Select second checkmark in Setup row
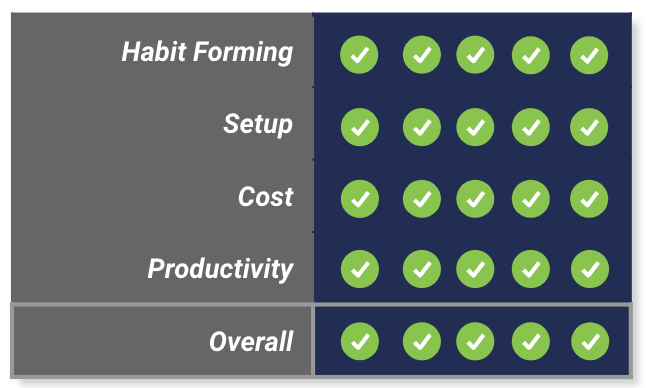Viewport: 646px width, 388px height. tap(421, 127)
